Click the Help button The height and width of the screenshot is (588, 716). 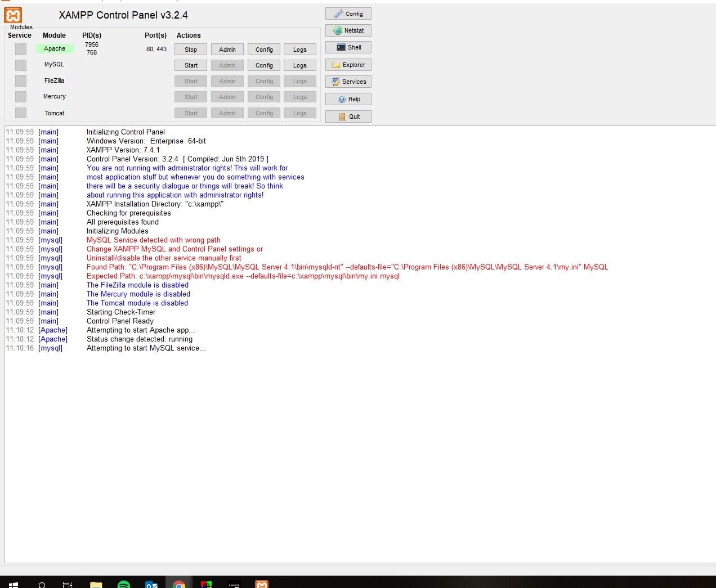tap(348, 99)
